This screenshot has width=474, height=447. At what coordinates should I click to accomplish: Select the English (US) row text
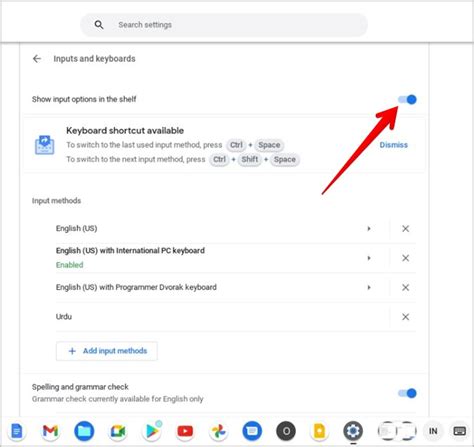tap(76, 229)
